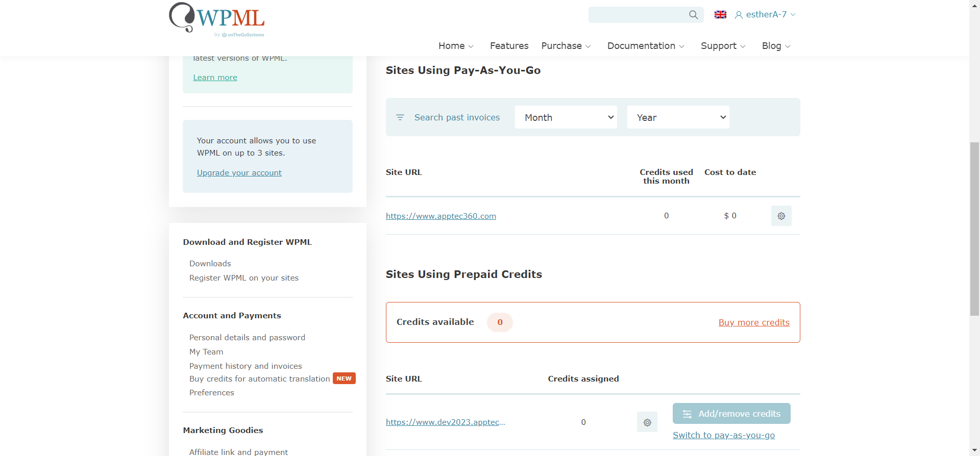This screenshot has width=980, height=456.
Task: Click the Cost to date header
Action: click(730, 172)
